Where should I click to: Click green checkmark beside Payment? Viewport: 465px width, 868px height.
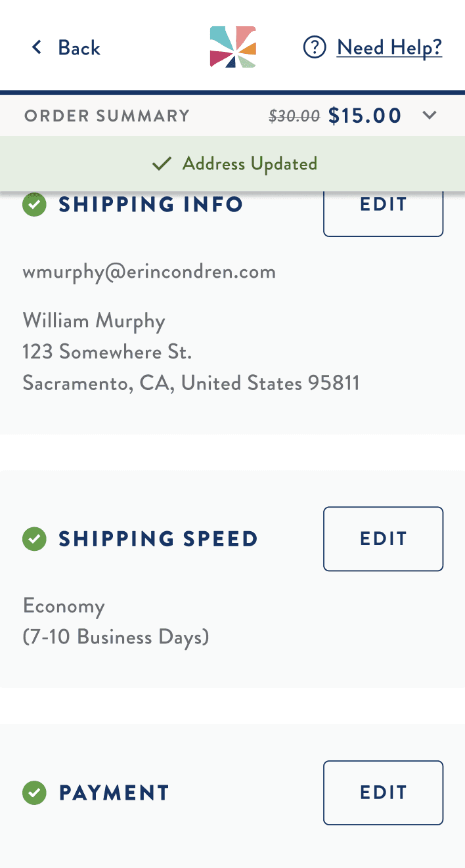point(34,792)
